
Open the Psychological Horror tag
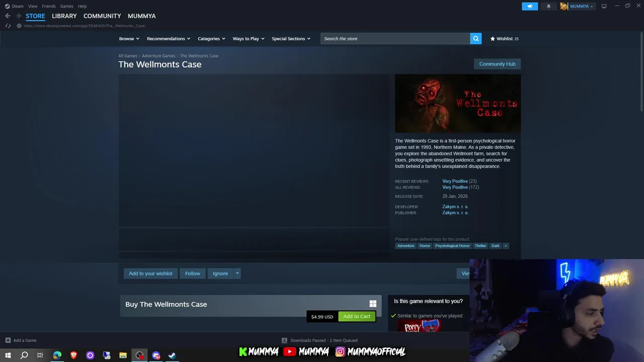tap(452, 246)
